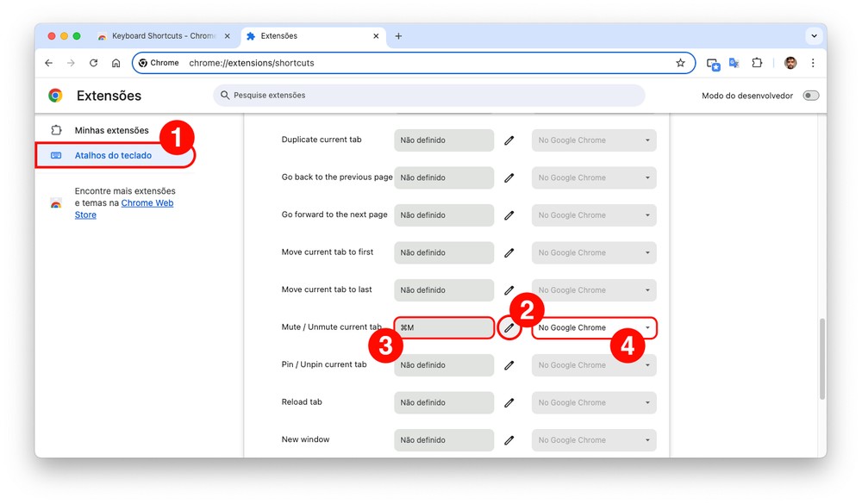
Task: Click the profile avatar in toolbar
Action: tap(790, 63)
